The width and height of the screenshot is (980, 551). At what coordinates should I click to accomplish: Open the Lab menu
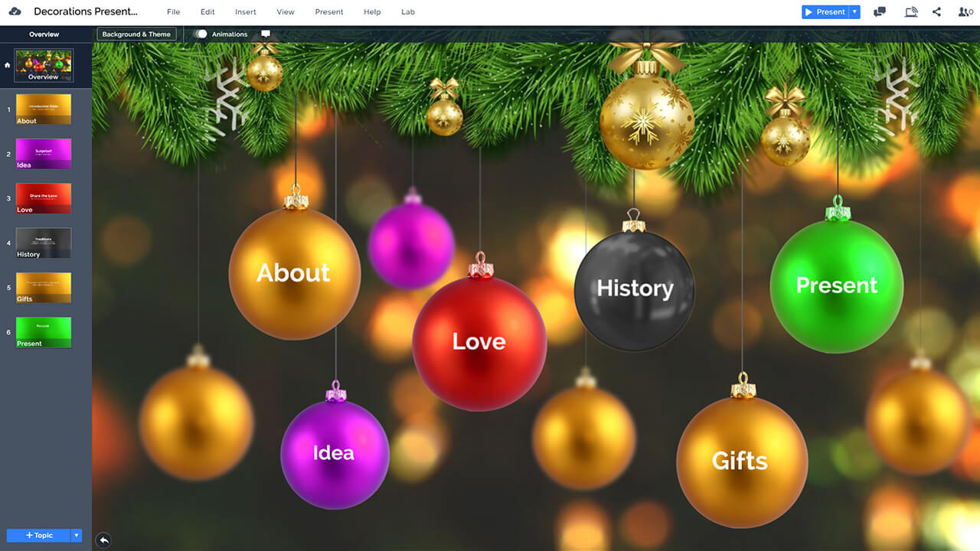pyautogui.click(x=408, y=12)
